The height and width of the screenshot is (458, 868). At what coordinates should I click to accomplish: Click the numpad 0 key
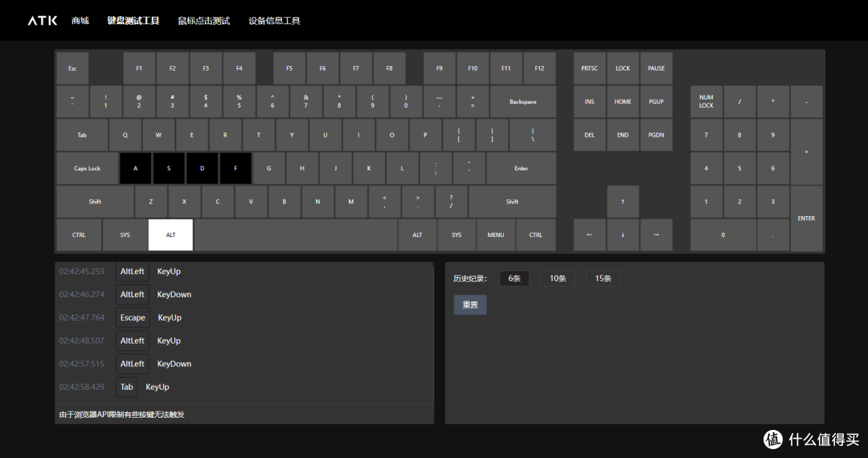pos(723,235)
